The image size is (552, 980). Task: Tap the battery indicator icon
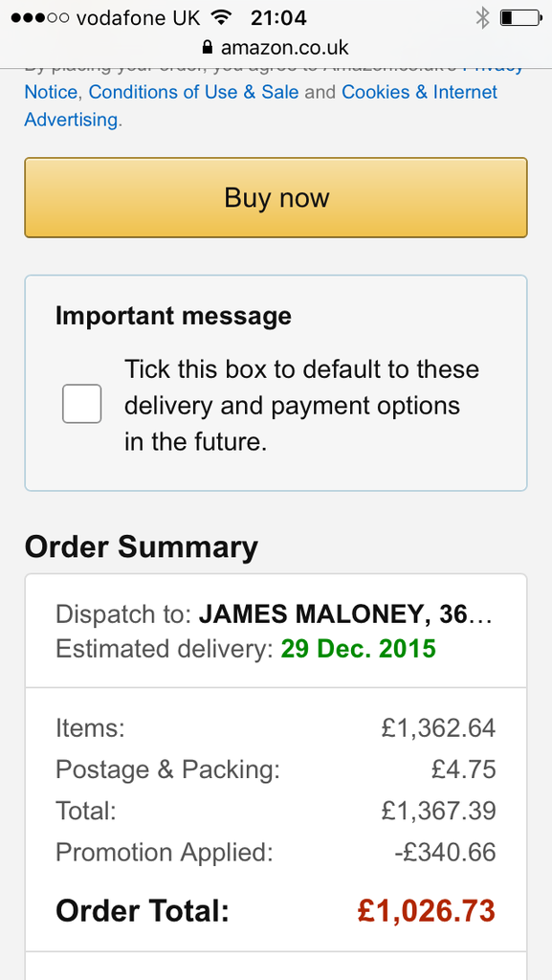point(520,17)
